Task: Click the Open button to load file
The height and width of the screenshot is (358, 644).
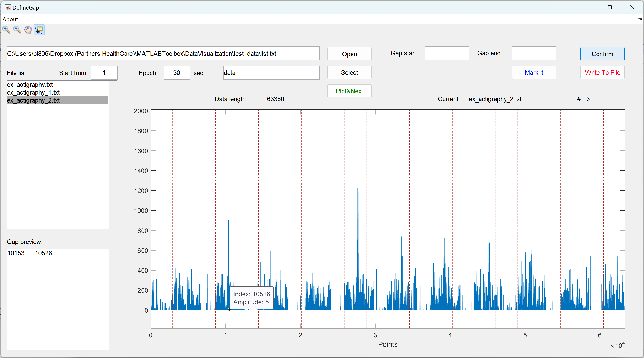Action: (x=350, y=54)
